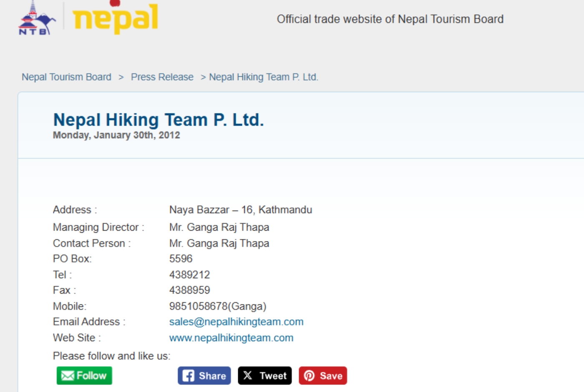This screenshot has width=584, height=392.
Task: Open the Nepal Tourism Board breadcrumb link
Action: (x=66, y=77)
